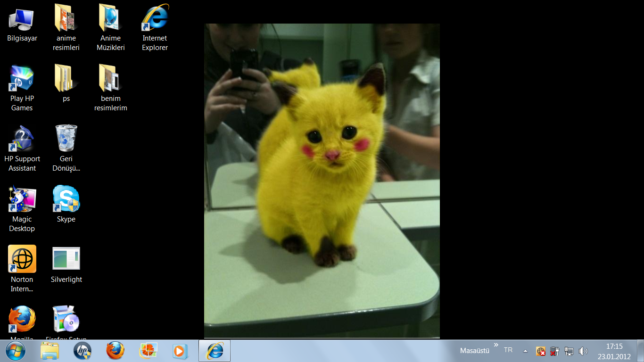Show hidden tray icons arrow
This screenshot has width=644, height=362.
pyautogui.click(x=526, y=351)
